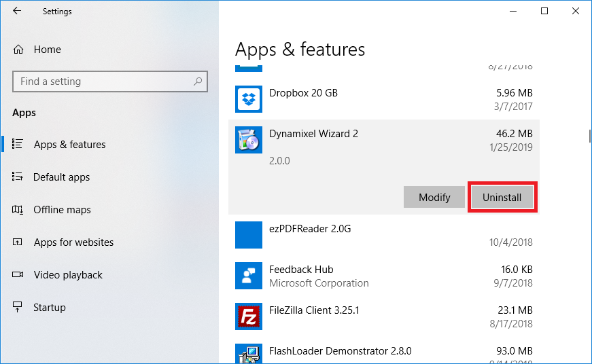Viewport: 592px width, 364px height.
Task: Maximize the Settings window
Action: click(x=544, y=12)
